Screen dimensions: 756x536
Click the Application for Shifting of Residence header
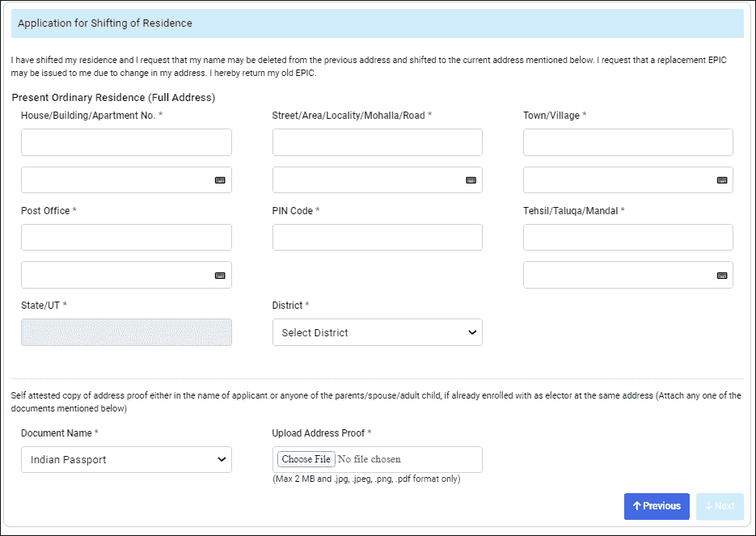[105, 23]
